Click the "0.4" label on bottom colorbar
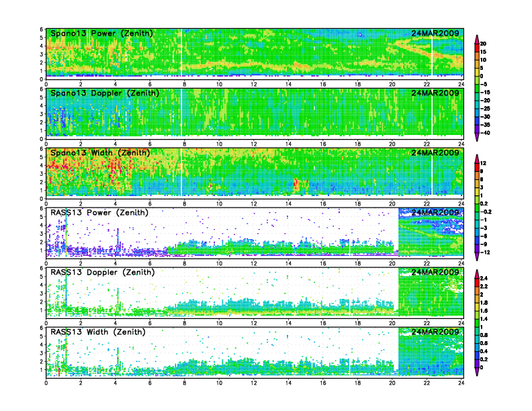Image resolution: width=532 pixels, height=411 pixels. tap(484, 351)
